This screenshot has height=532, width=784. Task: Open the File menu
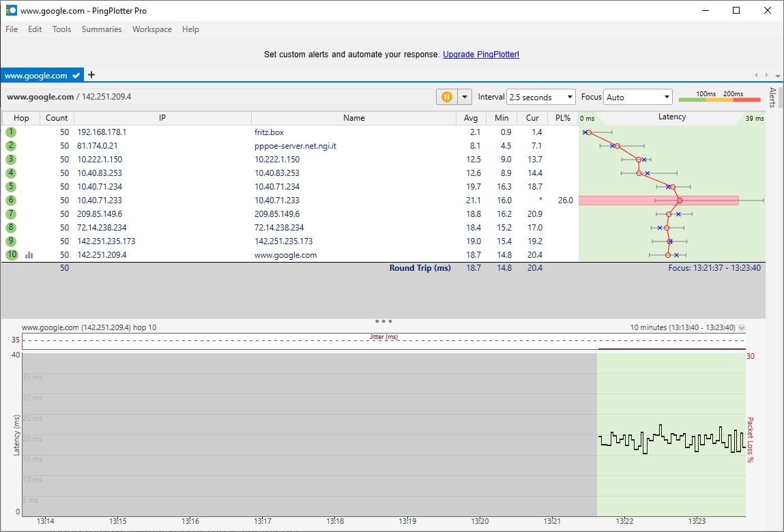pyautogui.click(x=12, y=29)
